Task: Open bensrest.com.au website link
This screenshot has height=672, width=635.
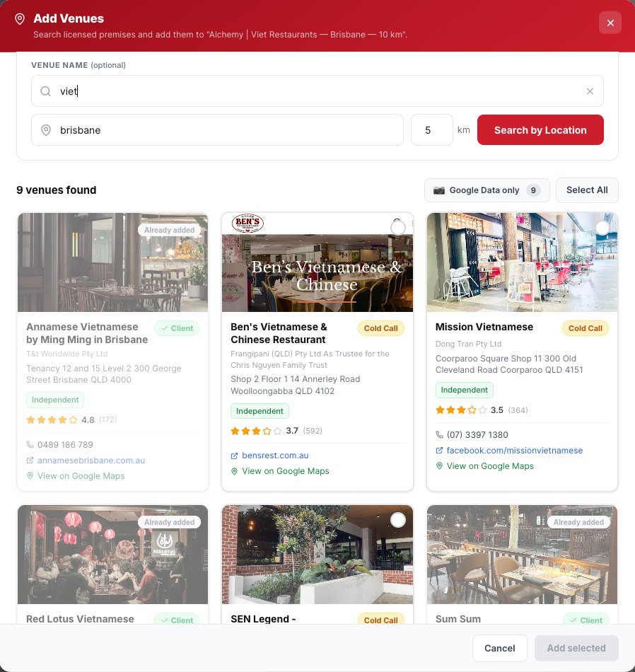Action: pyautogui.click(x=275, y=456)
